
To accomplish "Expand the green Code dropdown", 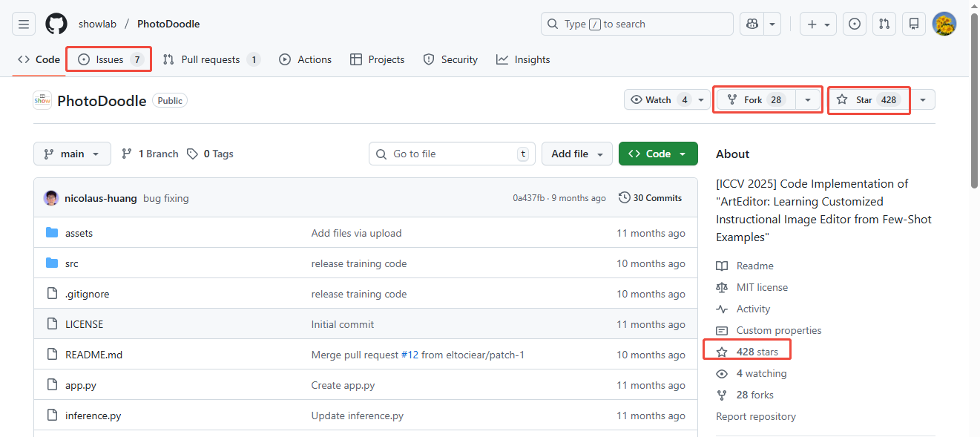I will point(658,154).
